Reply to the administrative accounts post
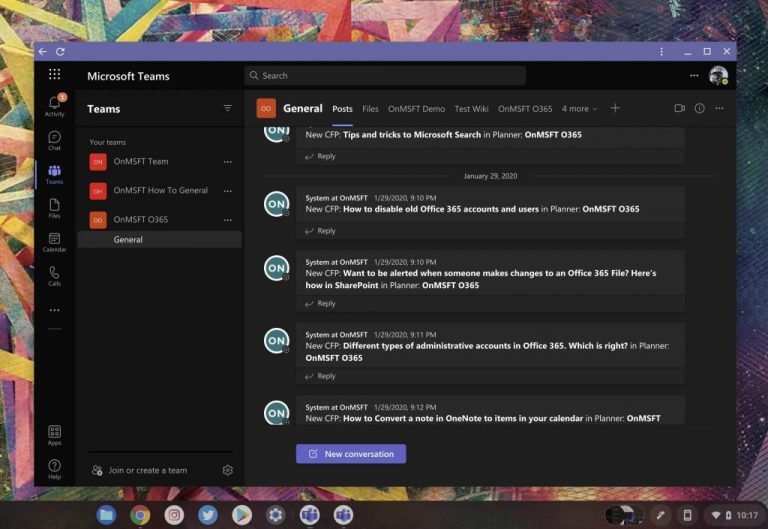This screenshot has height=529, width=768. tap(320, 376)
